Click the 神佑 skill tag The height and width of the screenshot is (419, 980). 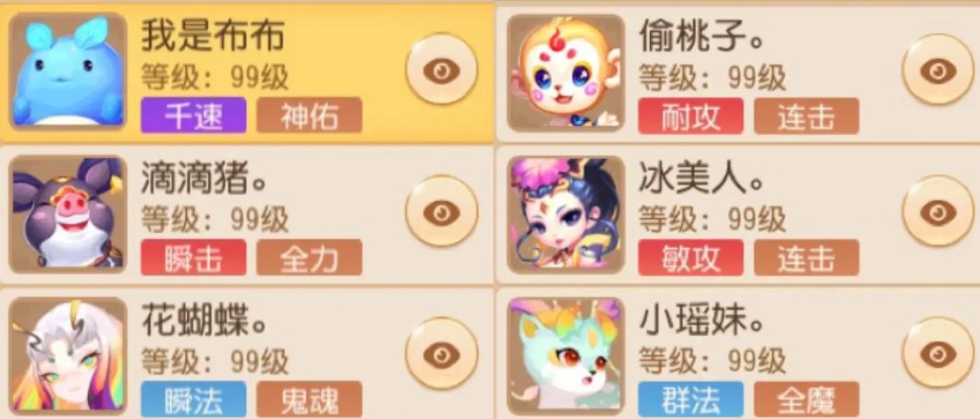[309, 115]
